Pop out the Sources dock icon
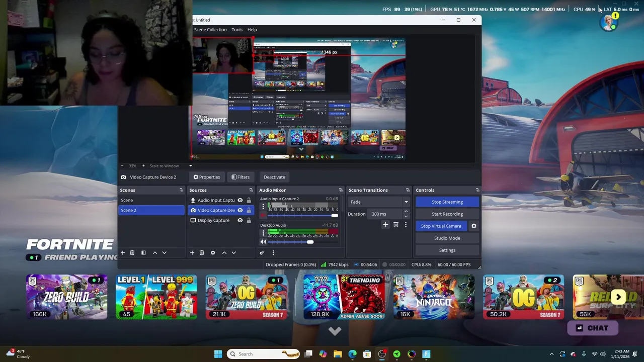This screenshot has width=644, height=362. 251,190
